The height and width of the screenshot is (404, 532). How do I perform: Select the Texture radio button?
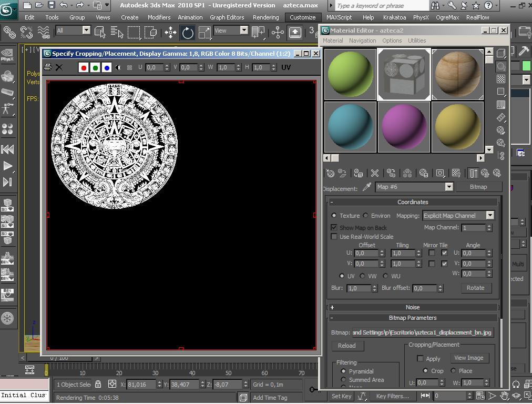334,215
